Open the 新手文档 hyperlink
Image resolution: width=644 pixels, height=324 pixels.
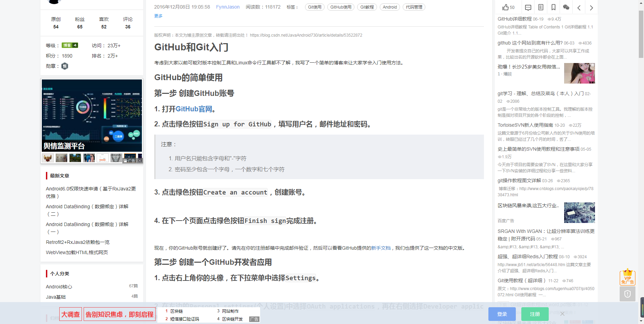(x=381, y=248)
